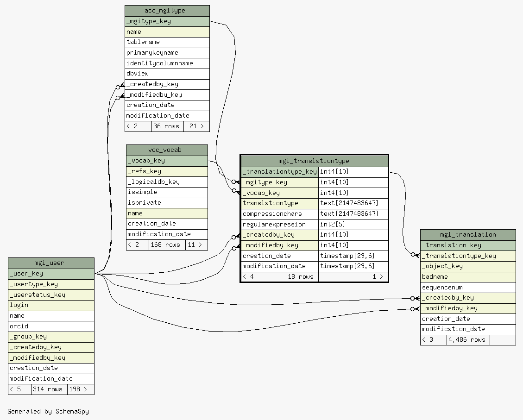Open the mgi_translationtype table header
This screenshot has height=420, width=523.
pyautogui.click(x=314, y=161)
